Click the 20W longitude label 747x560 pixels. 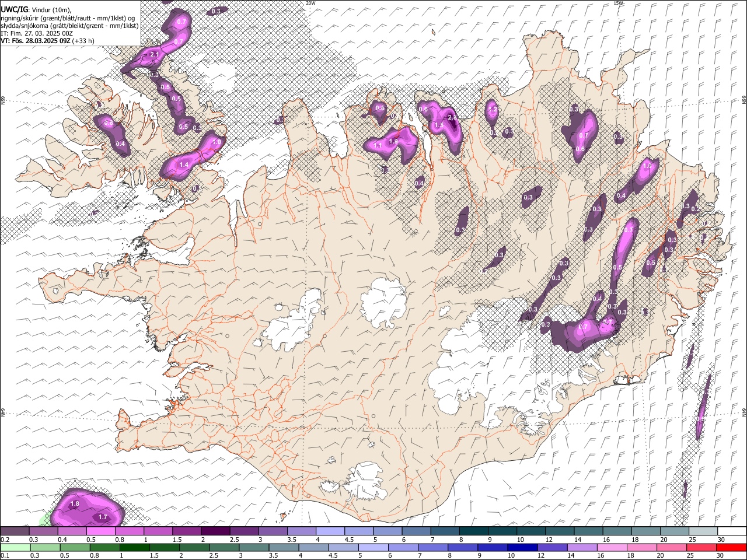(x=310, y=3)
